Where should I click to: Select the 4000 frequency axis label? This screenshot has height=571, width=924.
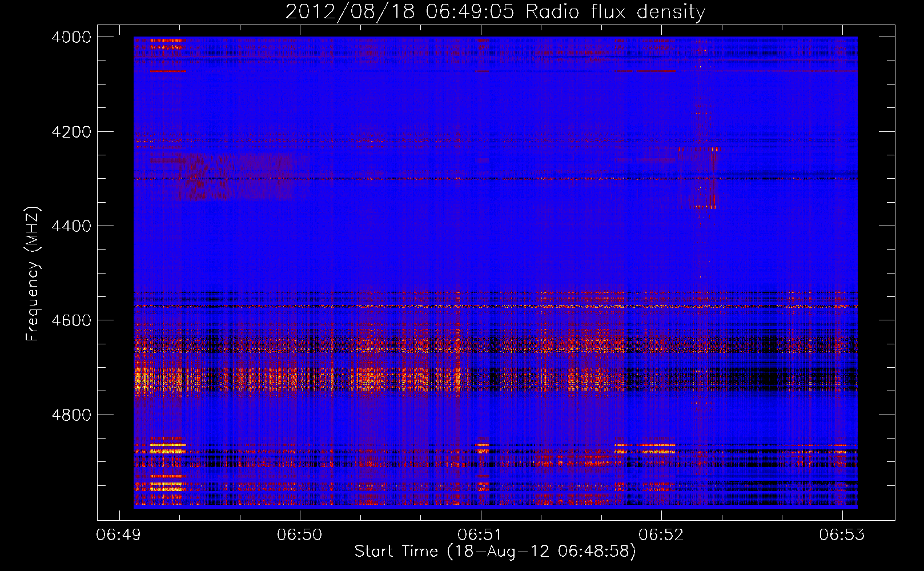[x=71, y=38]
